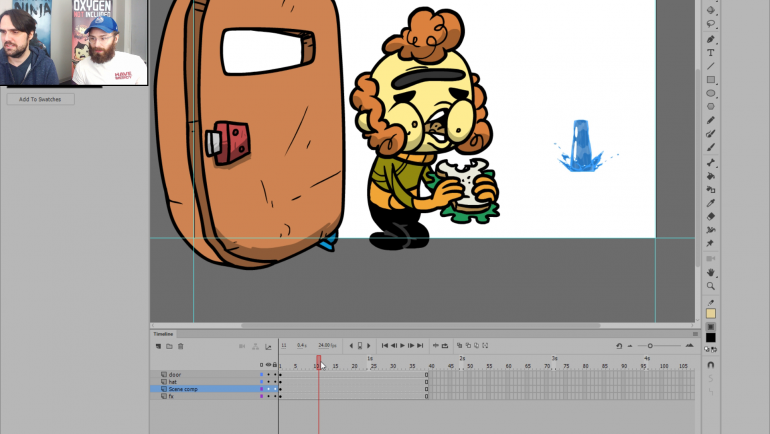Create a new layer in the Timeline
Screen dimensions: 770x434
coord(158,346)
